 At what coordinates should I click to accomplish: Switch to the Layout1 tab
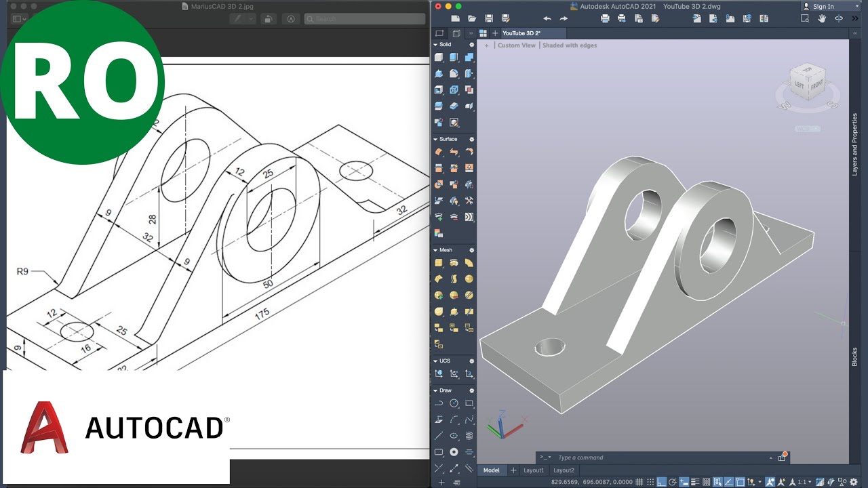[x=534, y=470]
